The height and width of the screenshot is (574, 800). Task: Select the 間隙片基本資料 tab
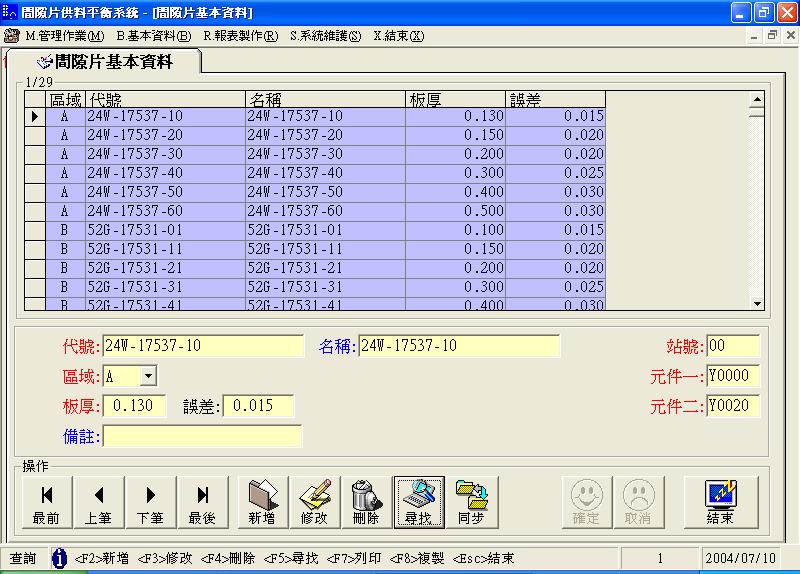point(104,62)
